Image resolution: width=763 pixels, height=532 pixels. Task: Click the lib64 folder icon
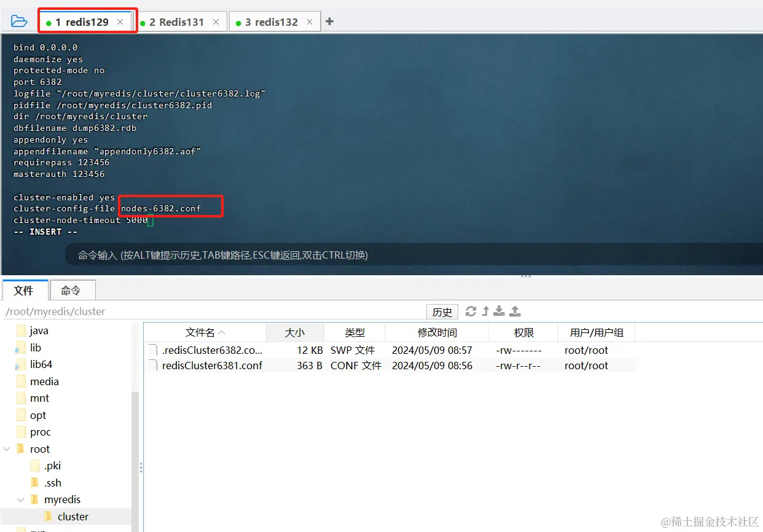(x=21, y=364)
